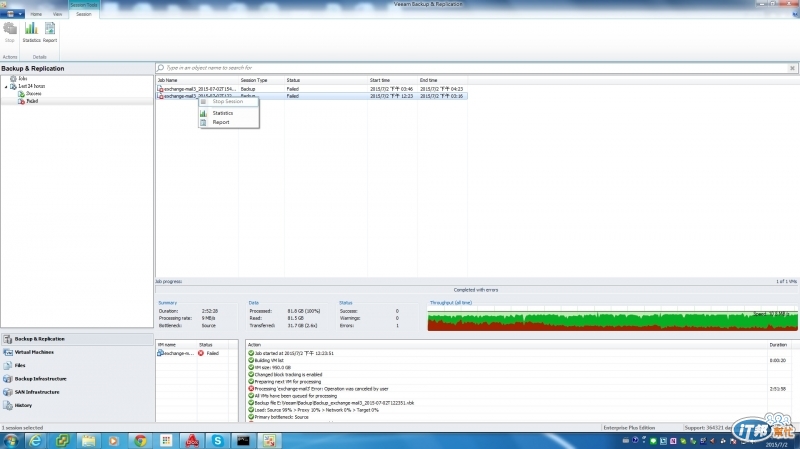This screenshot has width=800, height=449.
Task: Choose Report in the context menu
Action: click(228, 122)
